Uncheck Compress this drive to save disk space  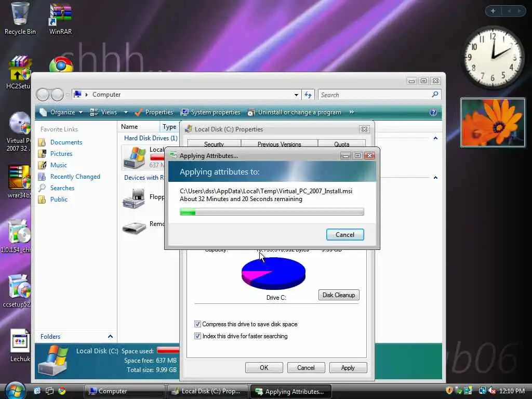pos(197,324)
